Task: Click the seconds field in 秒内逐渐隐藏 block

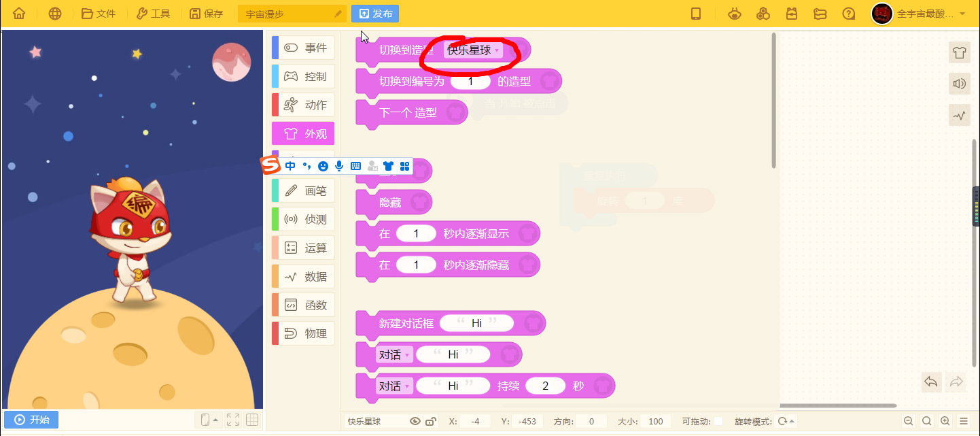Action: coord(416,265)
